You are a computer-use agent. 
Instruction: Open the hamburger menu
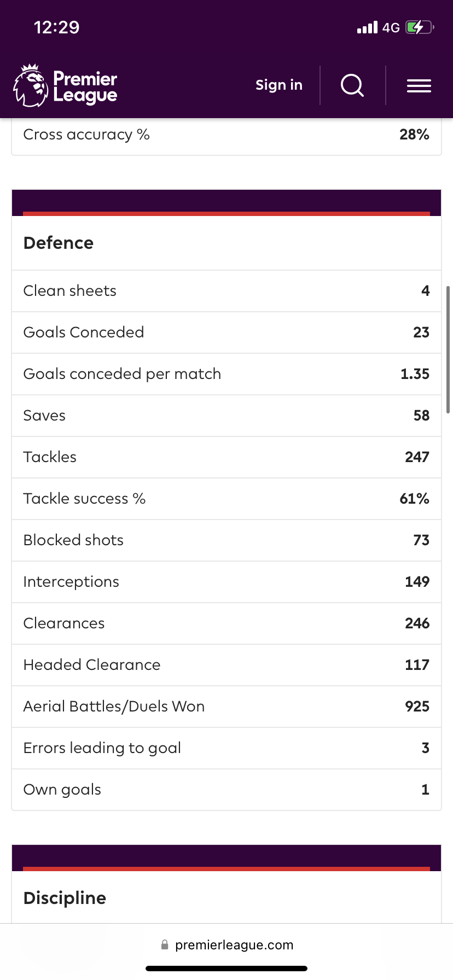tap(419, 86)
